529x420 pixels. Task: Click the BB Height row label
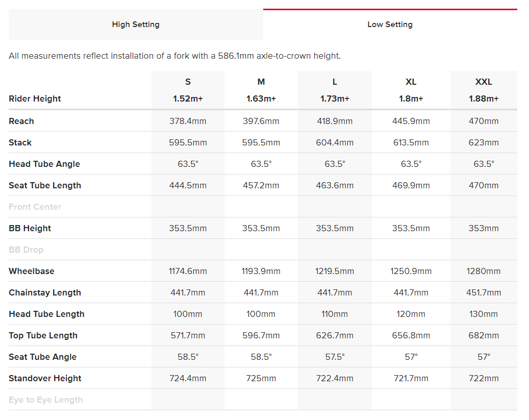[x=30, y=228]
